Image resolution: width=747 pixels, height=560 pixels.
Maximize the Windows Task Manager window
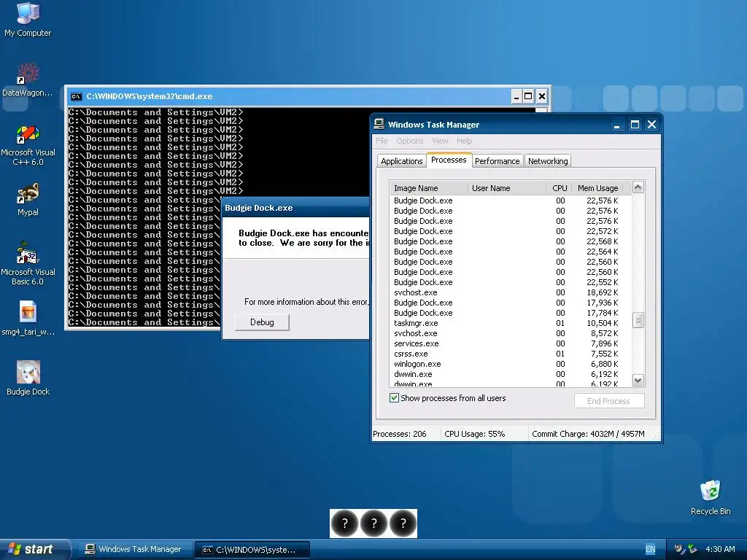point(635,125)
